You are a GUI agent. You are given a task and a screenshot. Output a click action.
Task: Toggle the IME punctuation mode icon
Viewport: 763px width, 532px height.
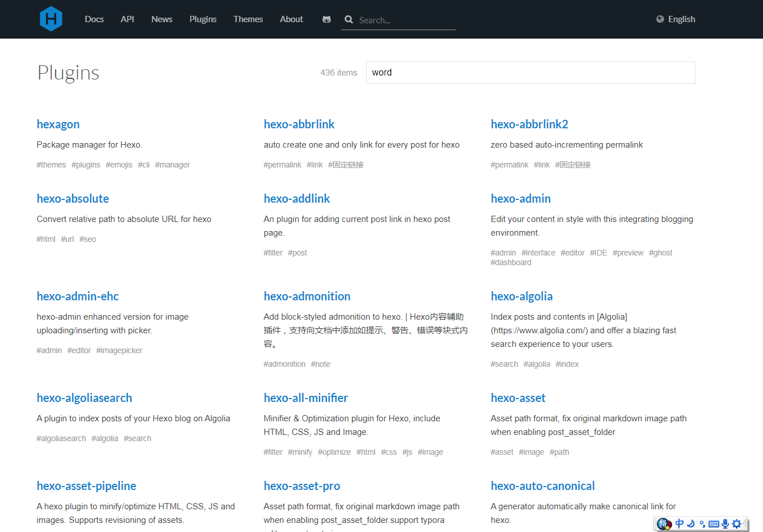click(x=702, y=524)
